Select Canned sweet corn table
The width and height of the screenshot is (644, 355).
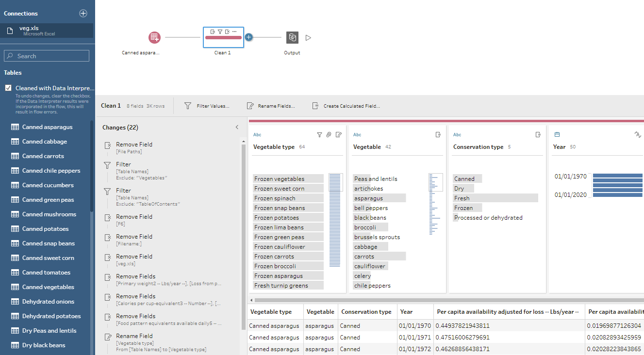(x=48, y=258)
